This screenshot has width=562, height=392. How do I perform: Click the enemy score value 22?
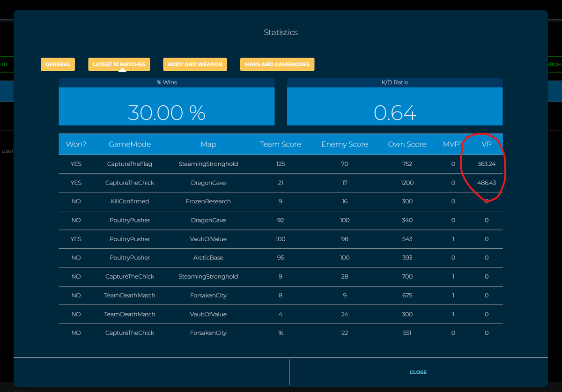tap(345, 333)
